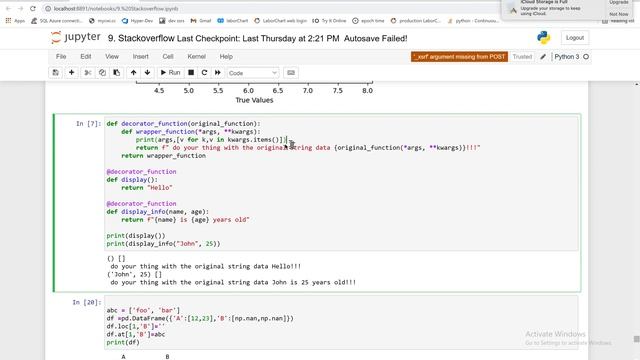This screenshot has height=360, width=640.
Task: Open the Apps bookmark
Action: click(15, 20)
